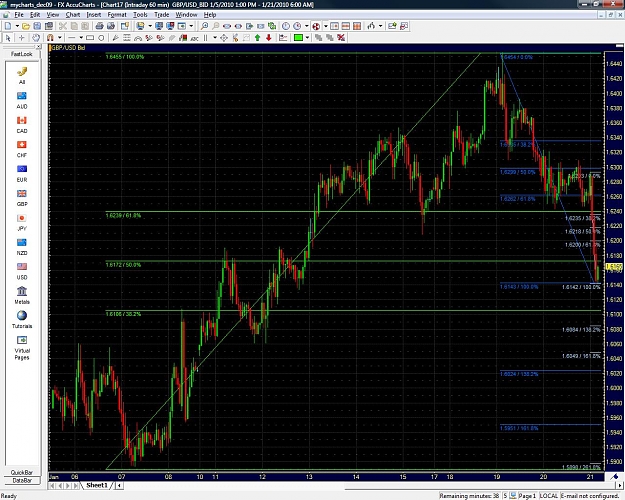Select JPY flag in FastLook panel
The height and width of the screenshot is (500, 625).
click(x=22, y=222)
